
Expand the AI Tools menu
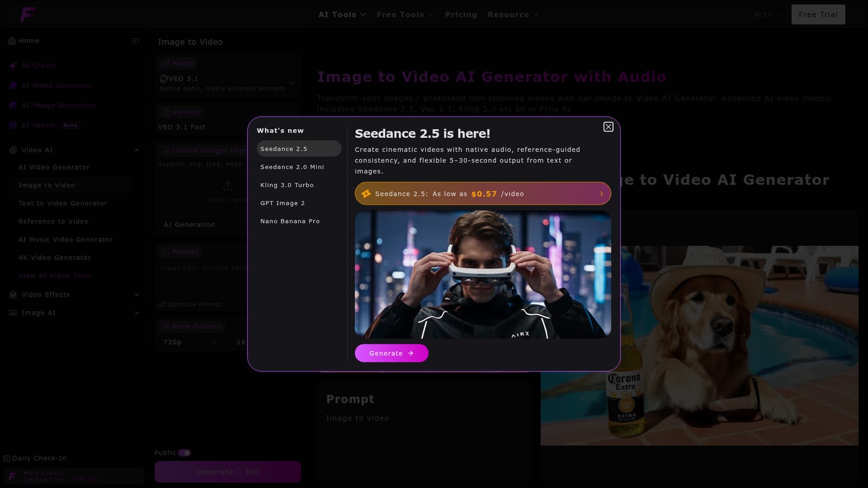[342, 15]
